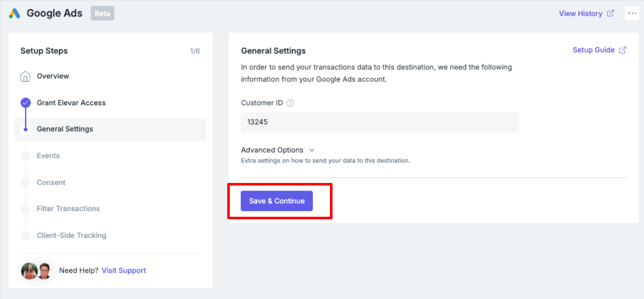Click the Customer ID help question icon
This screenshot has height=299, width=644.
[290, 103]
